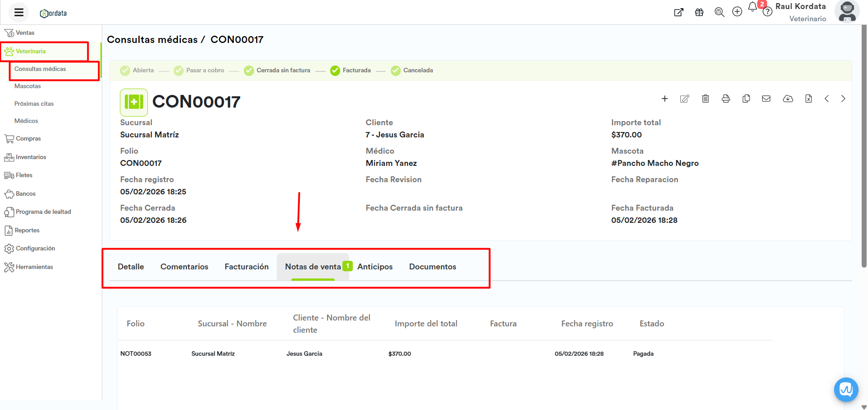The height and width of the screenshot is (410, 868).
Task: Open the gift icon in header
Action: coord(699,12)
